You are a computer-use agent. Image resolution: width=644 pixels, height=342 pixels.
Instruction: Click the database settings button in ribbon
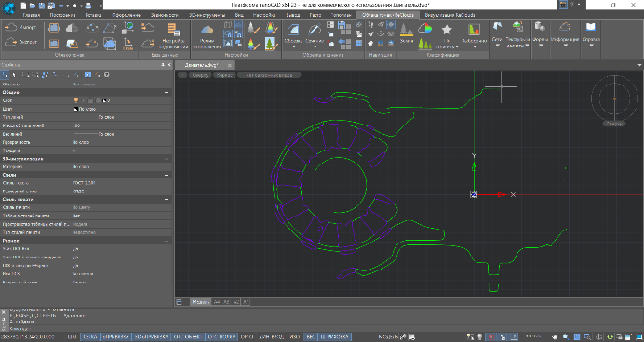pos(173,36)
